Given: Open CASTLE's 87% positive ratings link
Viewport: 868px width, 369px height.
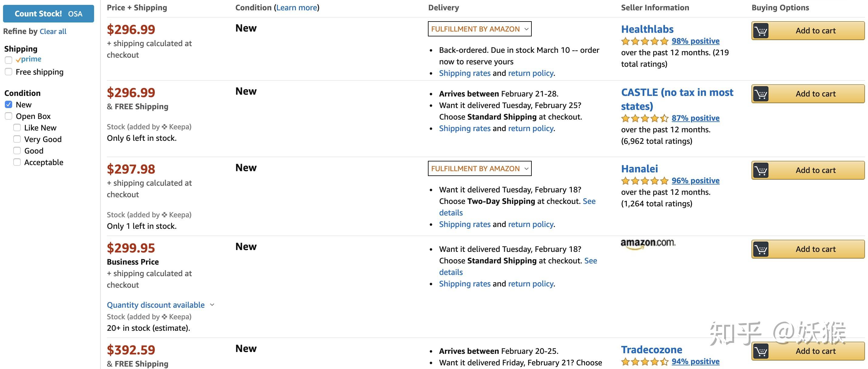Looking at the screenshot, I should point(695,118).
